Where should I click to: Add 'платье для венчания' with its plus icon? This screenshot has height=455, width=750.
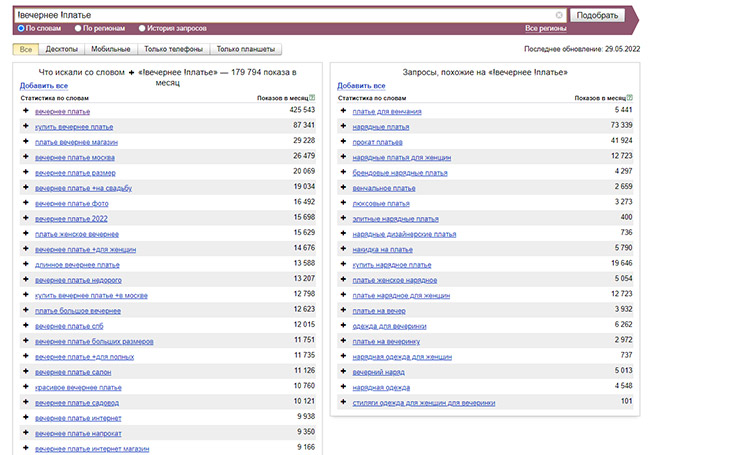pyautogui.click(x=343, y=111)
